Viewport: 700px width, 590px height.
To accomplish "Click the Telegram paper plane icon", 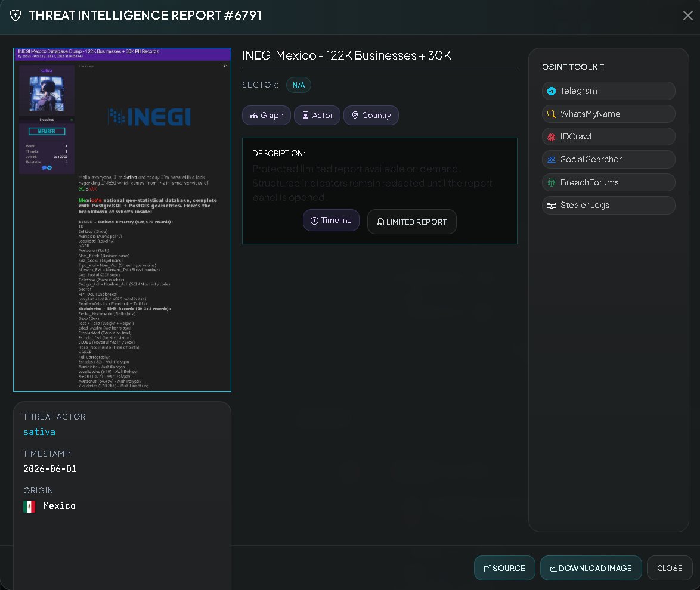I will 552,91.
